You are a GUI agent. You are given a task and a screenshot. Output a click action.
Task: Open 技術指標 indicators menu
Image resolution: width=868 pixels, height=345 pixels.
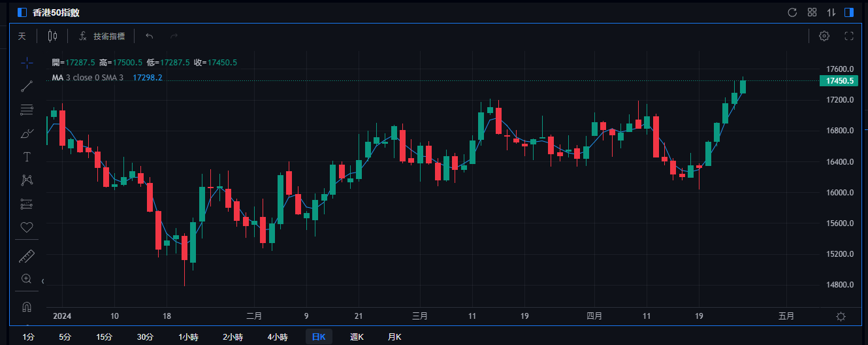coord(101,37)
